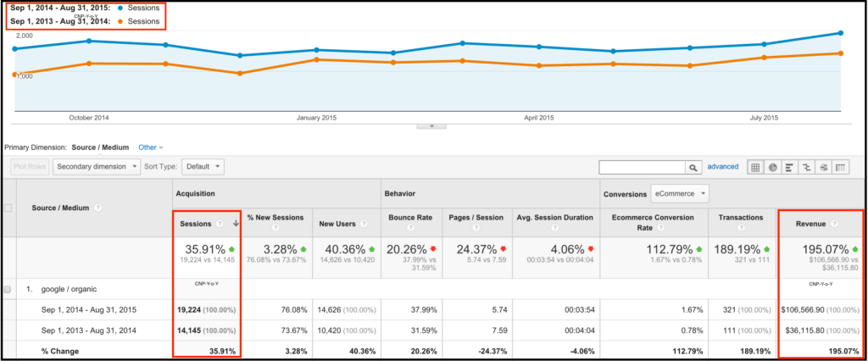Open the Secondary dimension dropdown
The width and height of the screenshot is (868, 361).
pos(97,166)
